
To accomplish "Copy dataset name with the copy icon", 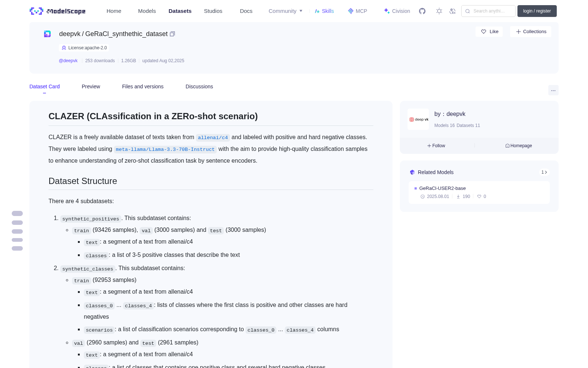I will pos(172,34).
